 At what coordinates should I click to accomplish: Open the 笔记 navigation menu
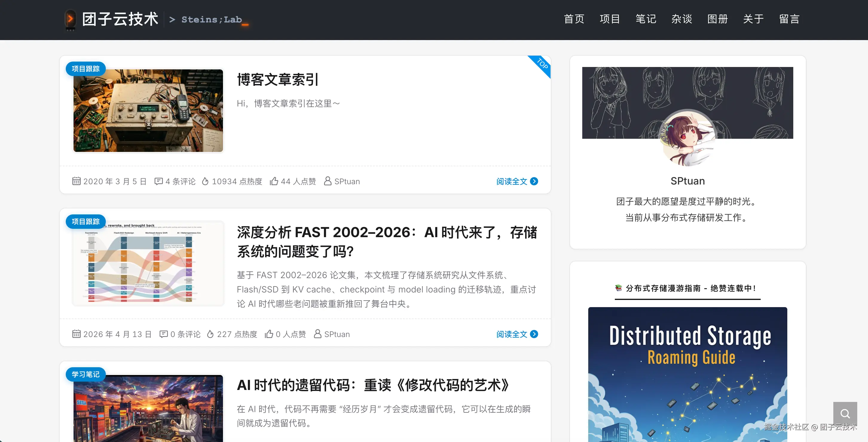click(646, 19)
